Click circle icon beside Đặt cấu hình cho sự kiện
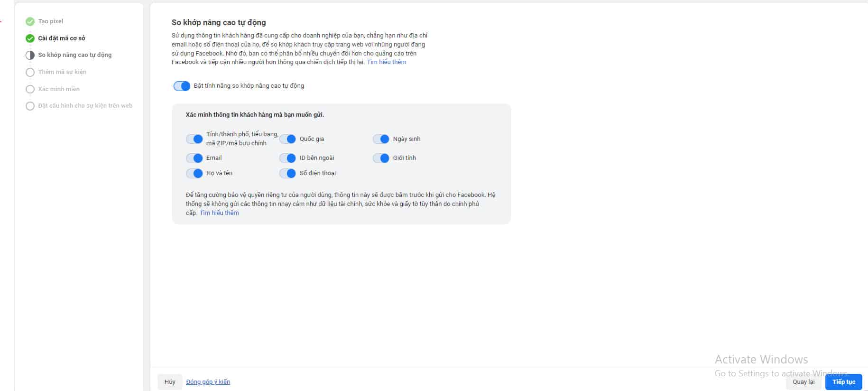The height and width of the screenshot is (391, 868). (x=30, y=106)
